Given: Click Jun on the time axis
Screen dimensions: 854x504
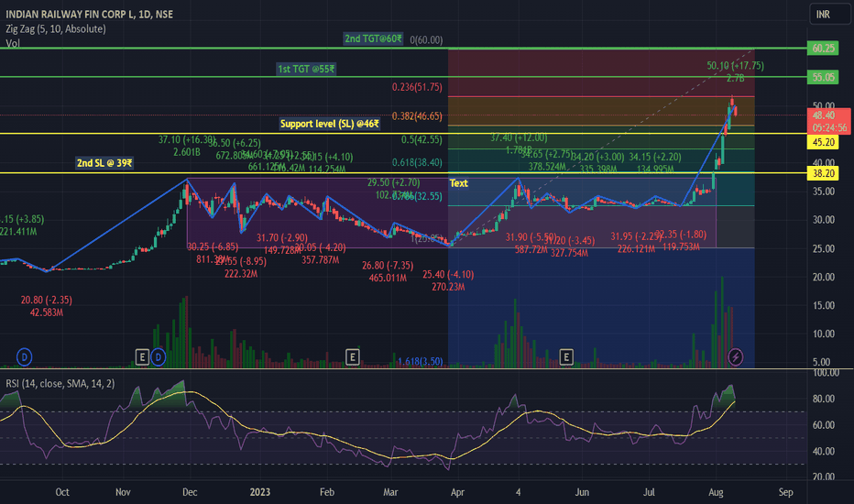Looking at the screenshot, I should pyautogui.click(x=582, y=492).
